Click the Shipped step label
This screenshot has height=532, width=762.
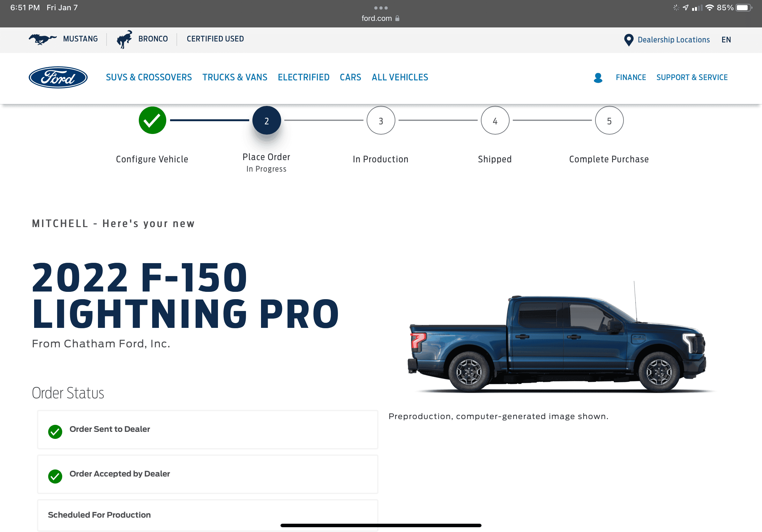click(x=495, y=159)
